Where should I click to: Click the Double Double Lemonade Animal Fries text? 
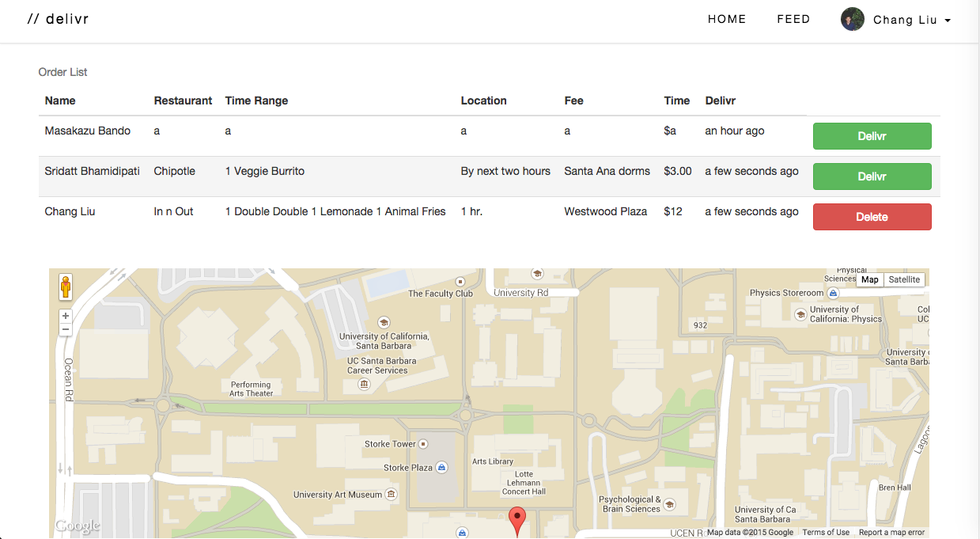(x=335, y=211)
